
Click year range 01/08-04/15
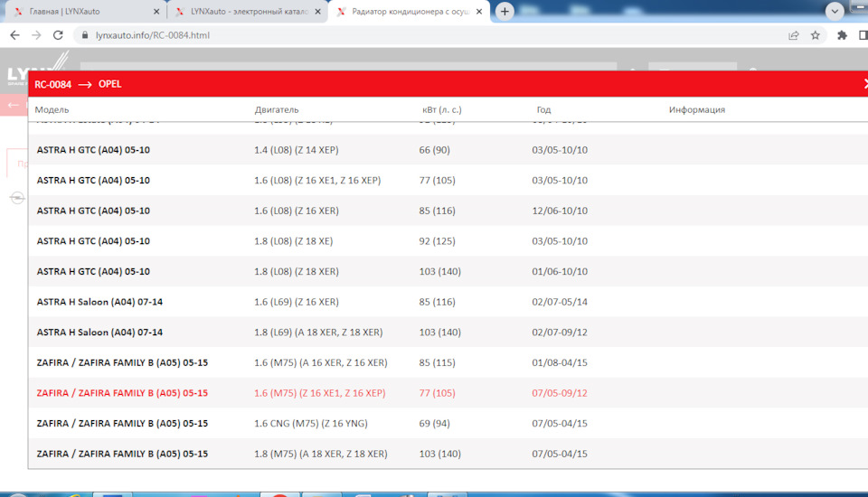click(x=560, y=362)
